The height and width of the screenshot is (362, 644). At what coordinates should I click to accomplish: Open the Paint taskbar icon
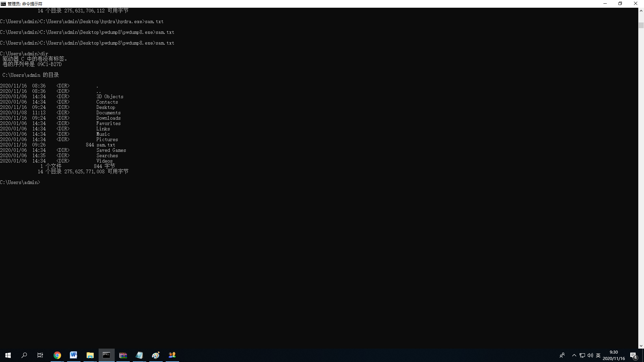[156, 355]
